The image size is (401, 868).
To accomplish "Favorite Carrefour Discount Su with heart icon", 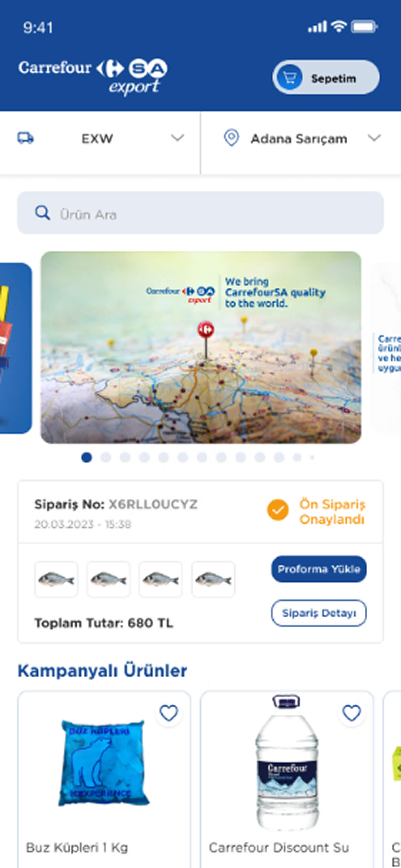I will point(352,713).
